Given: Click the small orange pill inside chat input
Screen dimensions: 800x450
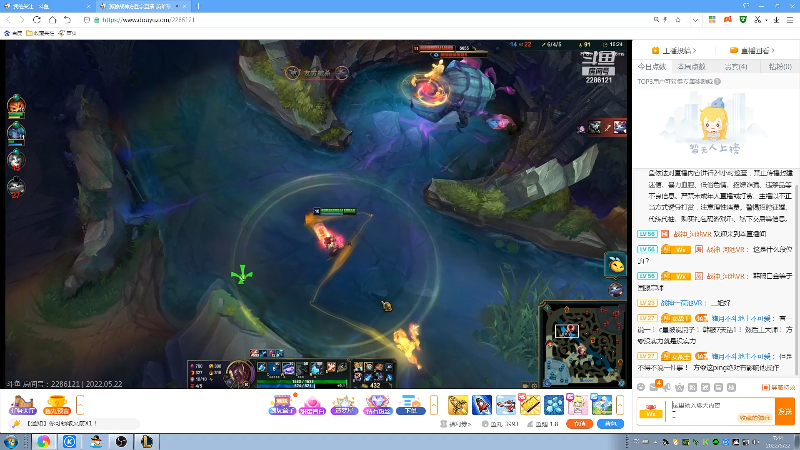Looking at the screenshot, I should point(754,418).
